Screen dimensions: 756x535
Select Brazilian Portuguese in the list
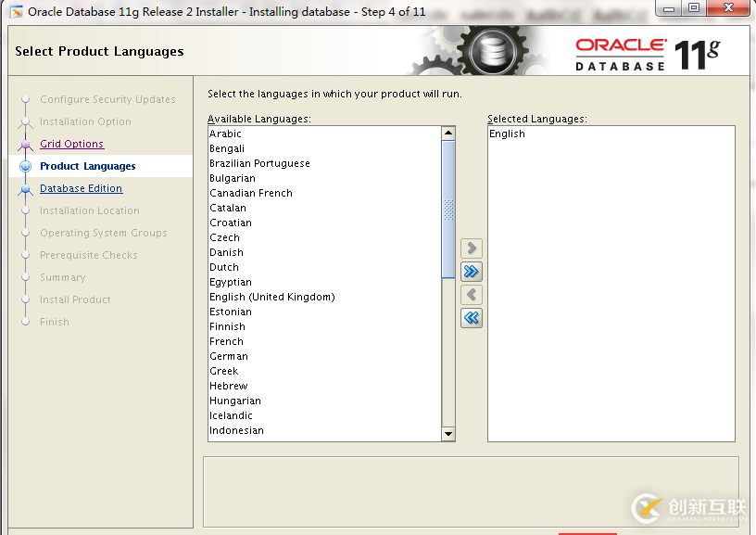pos(324,163)
